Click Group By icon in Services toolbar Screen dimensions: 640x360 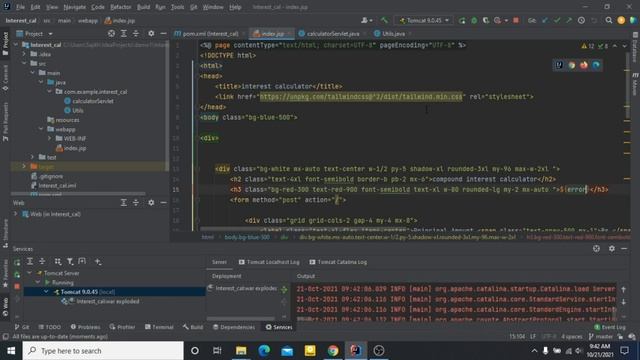58,261
